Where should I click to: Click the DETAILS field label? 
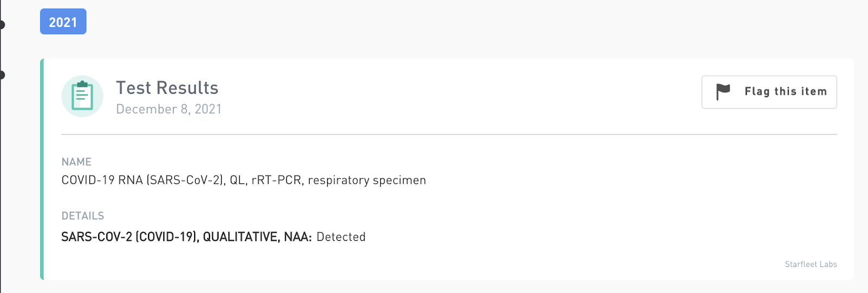[x=82, y=216]
